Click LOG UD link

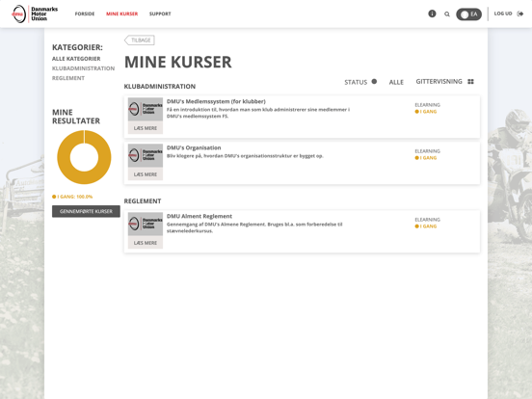click(x=503, y=13)
